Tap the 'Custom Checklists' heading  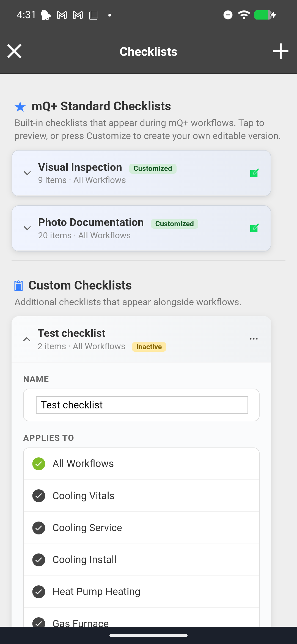(x=80, y=285)
